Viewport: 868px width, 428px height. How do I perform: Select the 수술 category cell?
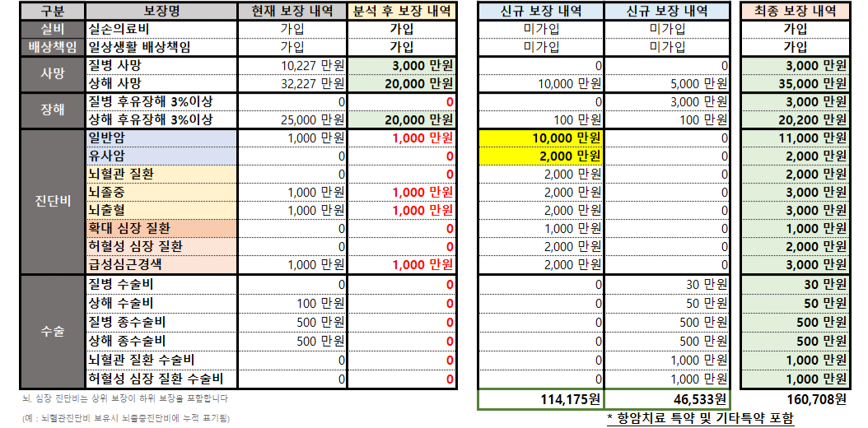[52, 332]
